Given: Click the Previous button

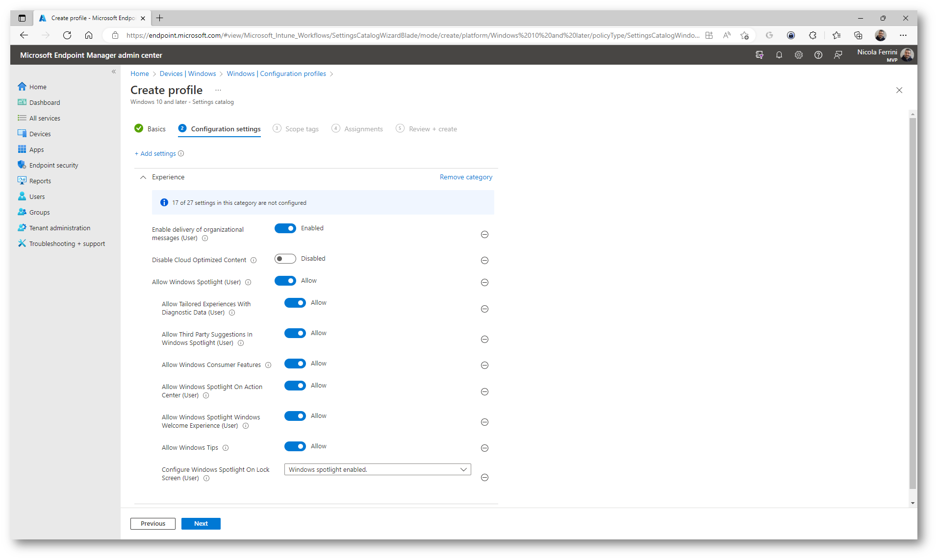Looking at the screenshot, I should coord(153,524).
